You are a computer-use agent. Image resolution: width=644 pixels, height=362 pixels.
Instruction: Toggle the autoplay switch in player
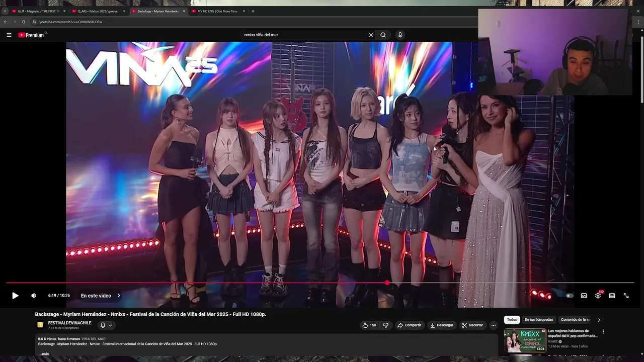[x=570, y=296]
